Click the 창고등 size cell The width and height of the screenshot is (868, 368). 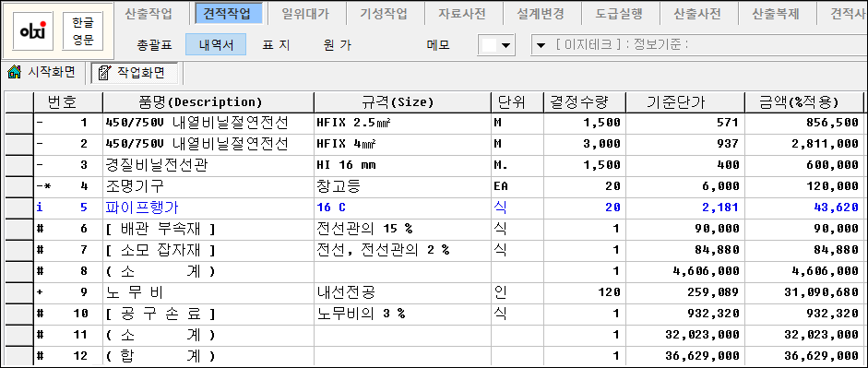402,186
